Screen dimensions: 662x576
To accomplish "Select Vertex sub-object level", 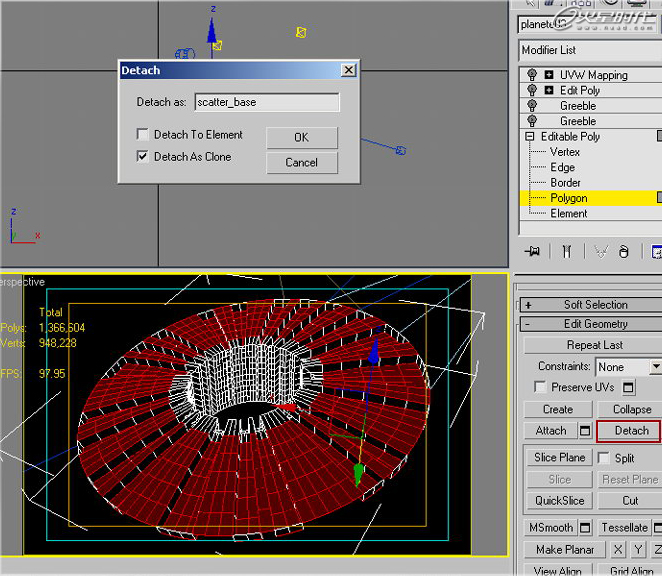I will coord(565,152).
